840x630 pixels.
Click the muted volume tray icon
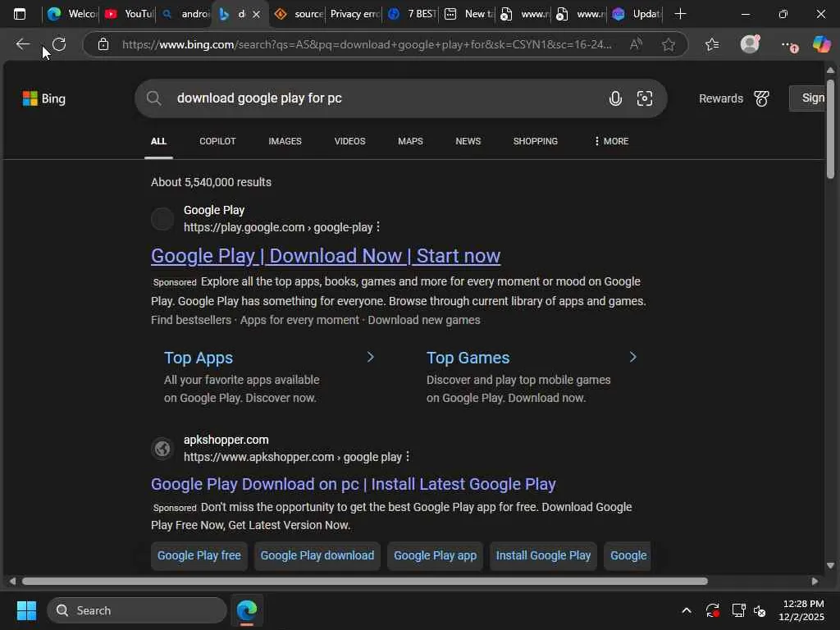[x=760, y=610]
